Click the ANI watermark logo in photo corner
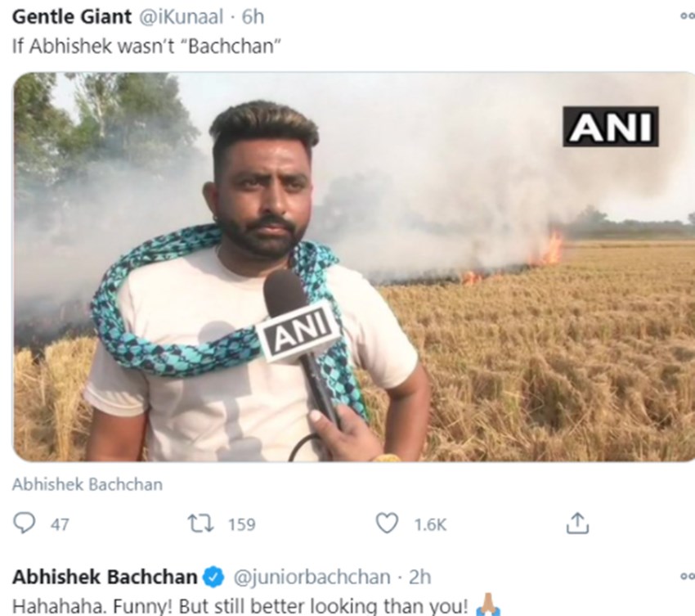This screenshot has height=616, width=695. click(x=610, y=127)
